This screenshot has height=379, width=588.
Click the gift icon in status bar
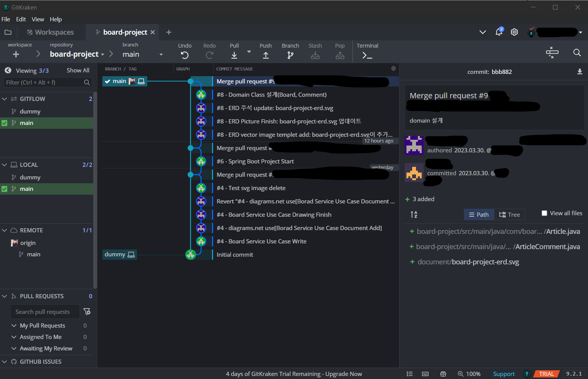(x=443, y=374)
